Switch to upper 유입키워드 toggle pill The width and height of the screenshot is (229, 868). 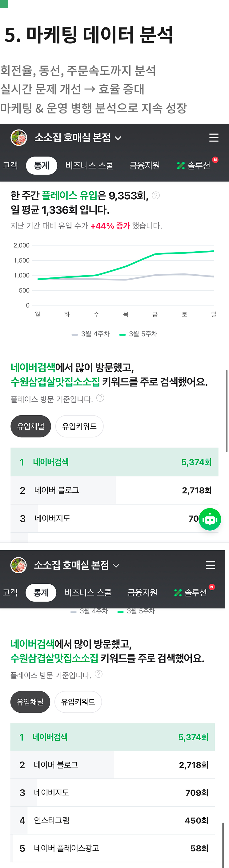[x=79, y=426]
